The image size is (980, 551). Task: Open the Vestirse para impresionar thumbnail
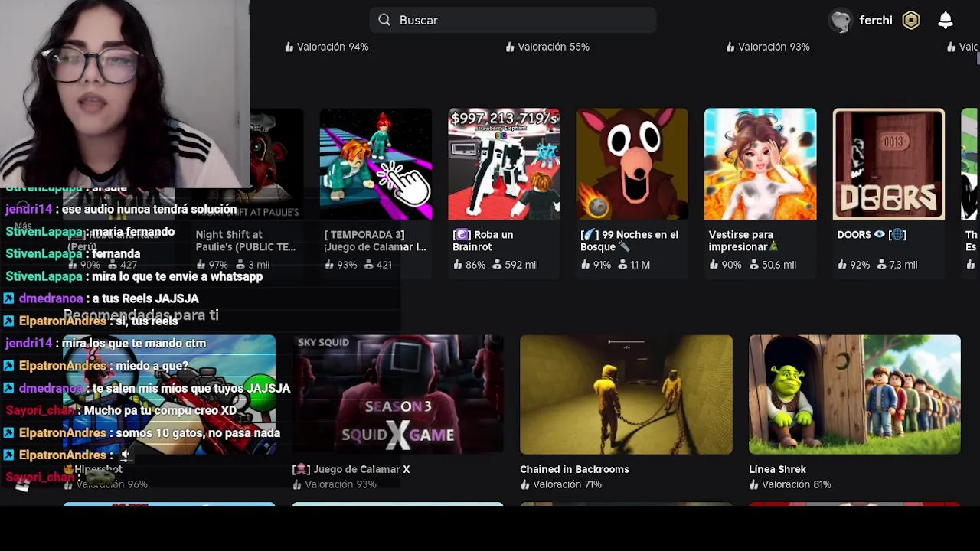760,164
